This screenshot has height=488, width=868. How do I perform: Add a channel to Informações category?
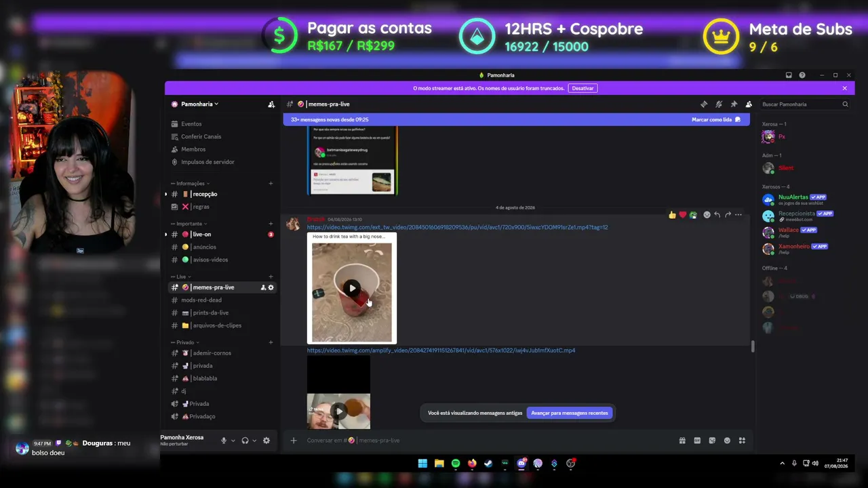click(271, 184)
